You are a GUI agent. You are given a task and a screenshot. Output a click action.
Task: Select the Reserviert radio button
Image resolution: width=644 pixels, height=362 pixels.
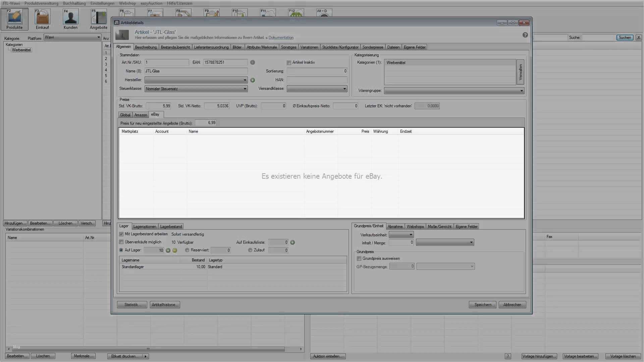tap(187, 250)
